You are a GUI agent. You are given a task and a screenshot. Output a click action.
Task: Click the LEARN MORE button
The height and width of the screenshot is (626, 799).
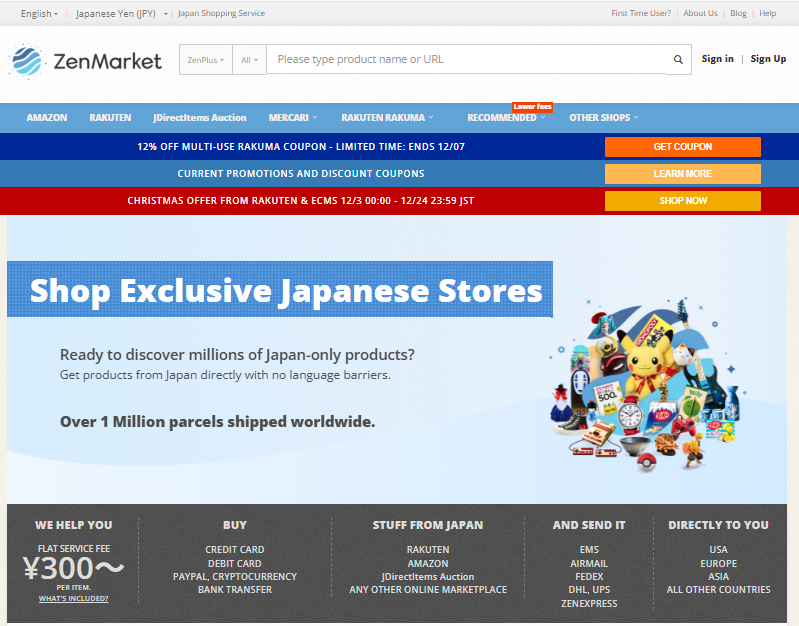click(683, 174)
